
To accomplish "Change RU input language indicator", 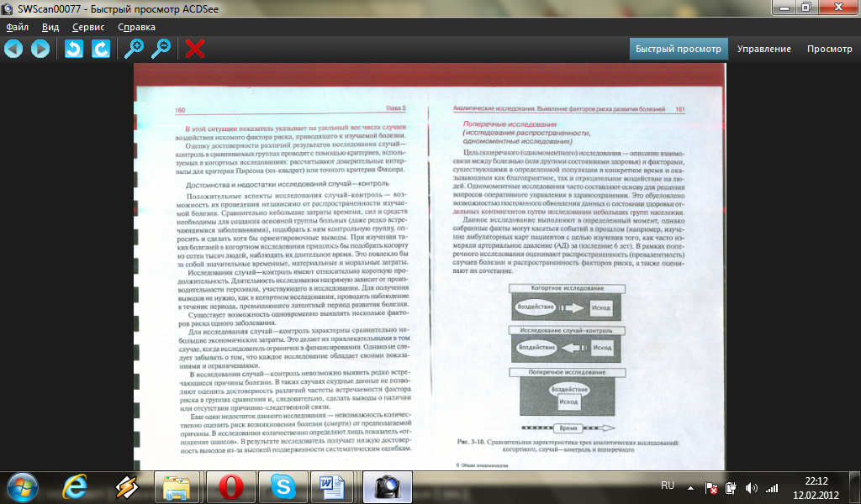I will click(x=667, y=486).
